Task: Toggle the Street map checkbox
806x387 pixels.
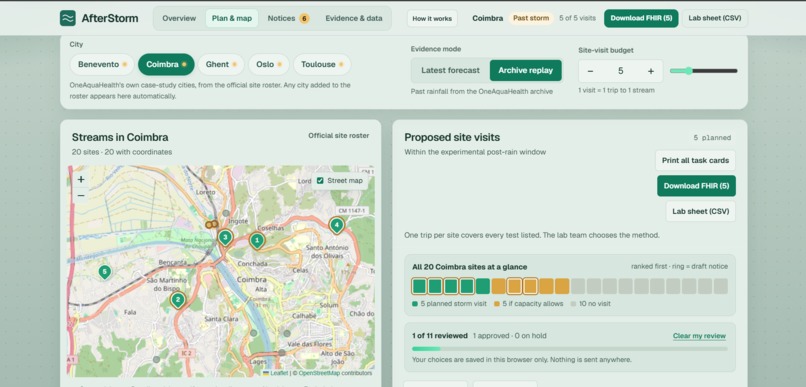Action: (320, 180)
